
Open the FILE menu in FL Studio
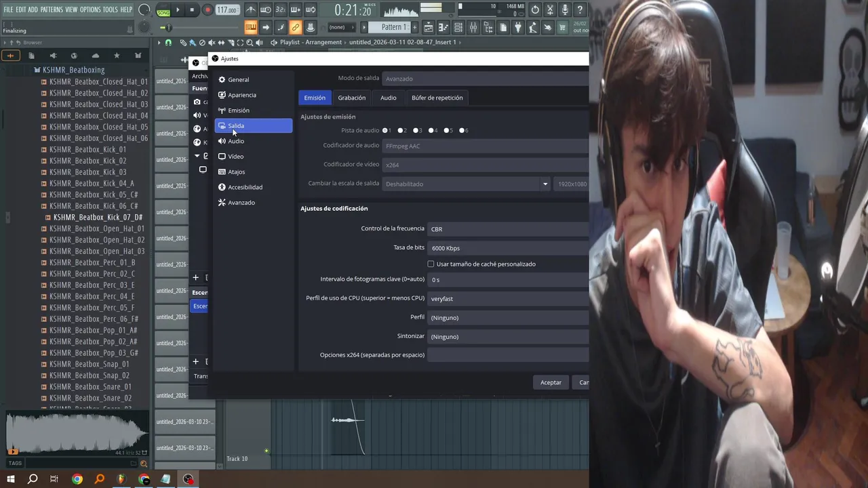[8, 9]
